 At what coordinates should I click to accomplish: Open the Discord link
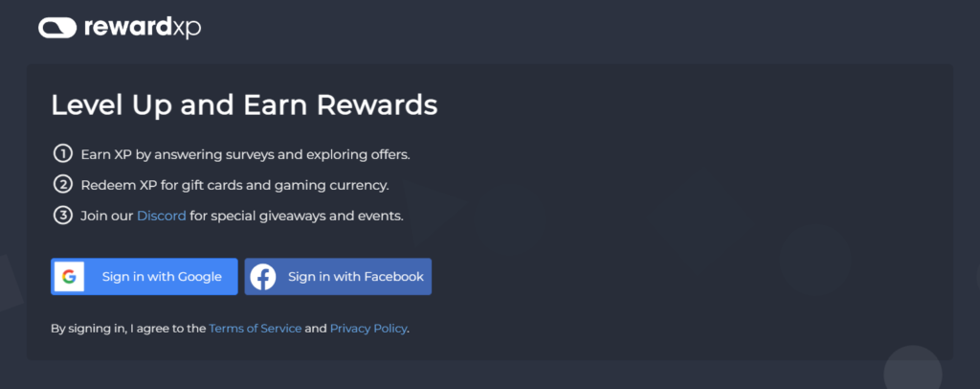coord(161,216)
